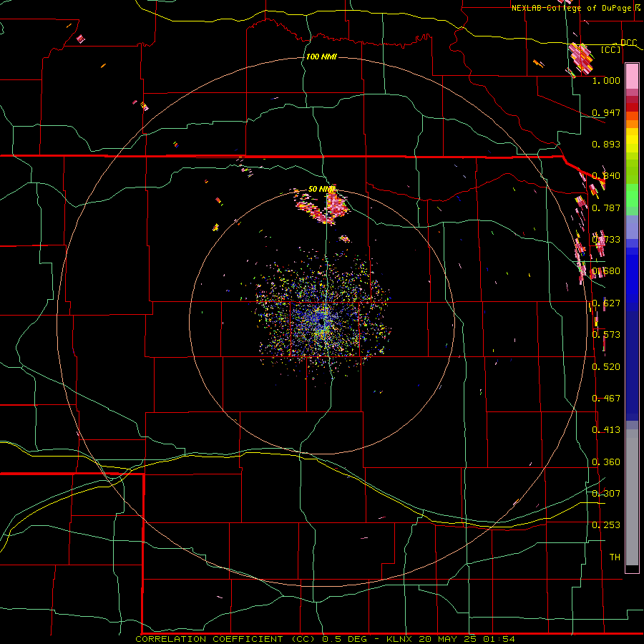Click the 0.467 scale value
Screen dimensions: 644x644
click(606, 399)
